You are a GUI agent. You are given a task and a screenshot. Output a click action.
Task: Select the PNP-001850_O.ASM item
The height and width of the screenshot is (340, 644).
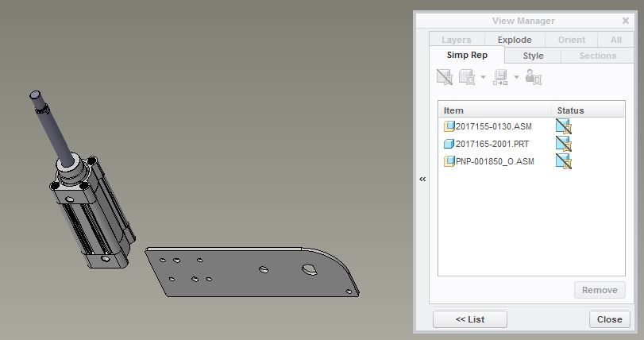coord(495,161)
